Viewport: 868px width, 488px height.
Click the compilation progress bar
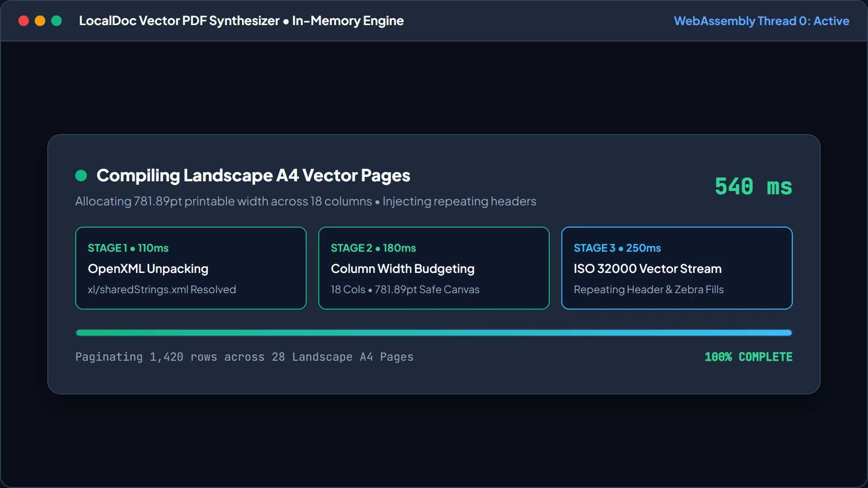(x=434, y=333)
